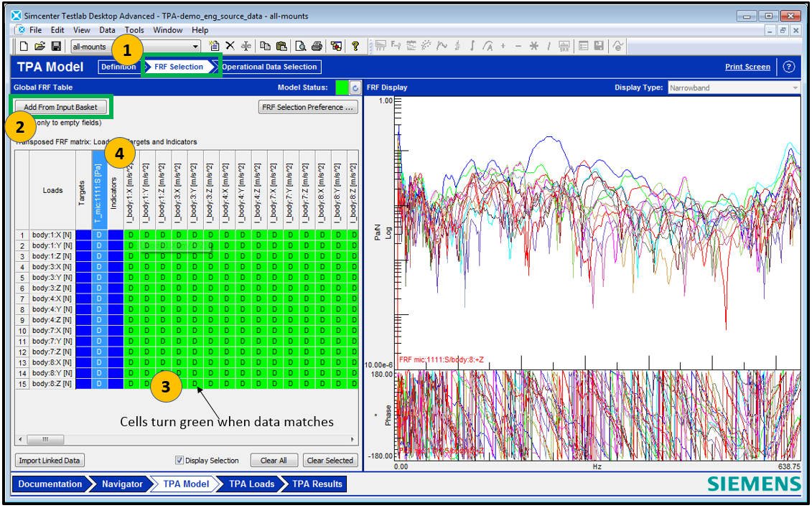Viewport: 812px width, 508px height.
Task: Click the A-weighting curve icon
Action: click(487, 46)
